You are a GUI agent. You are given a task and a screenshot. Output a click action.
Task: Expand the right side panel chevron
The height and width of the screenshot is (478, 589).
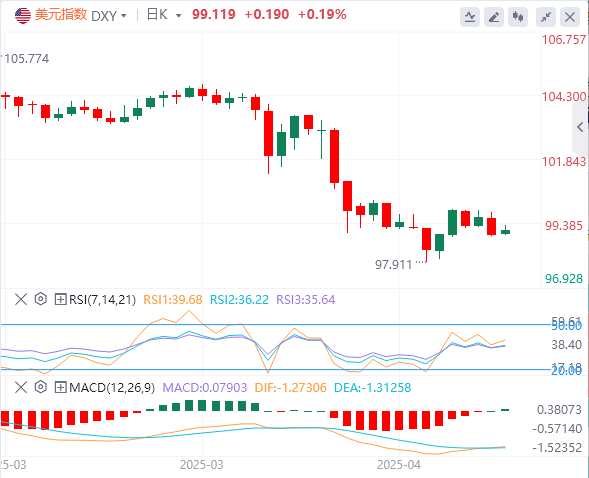click(x=580, y=127)
